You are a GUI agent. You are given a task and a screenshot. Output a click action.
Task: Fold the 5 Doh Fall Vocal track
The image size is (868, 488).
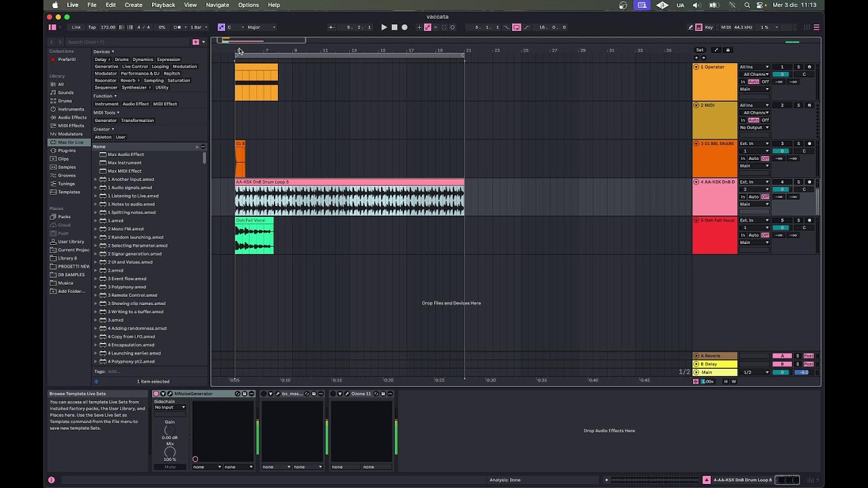click(x=696, y=220)
